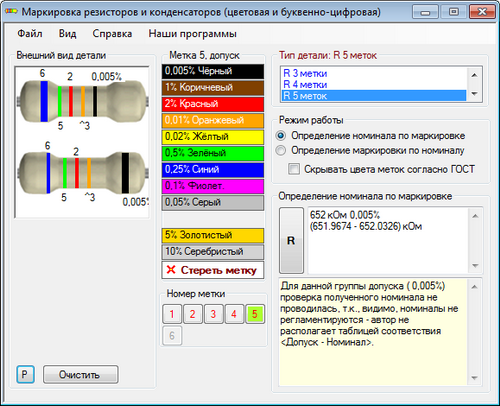Screen dimensions: 500x406
Task: Click the small P button
Action: click(x=25, y=375)
